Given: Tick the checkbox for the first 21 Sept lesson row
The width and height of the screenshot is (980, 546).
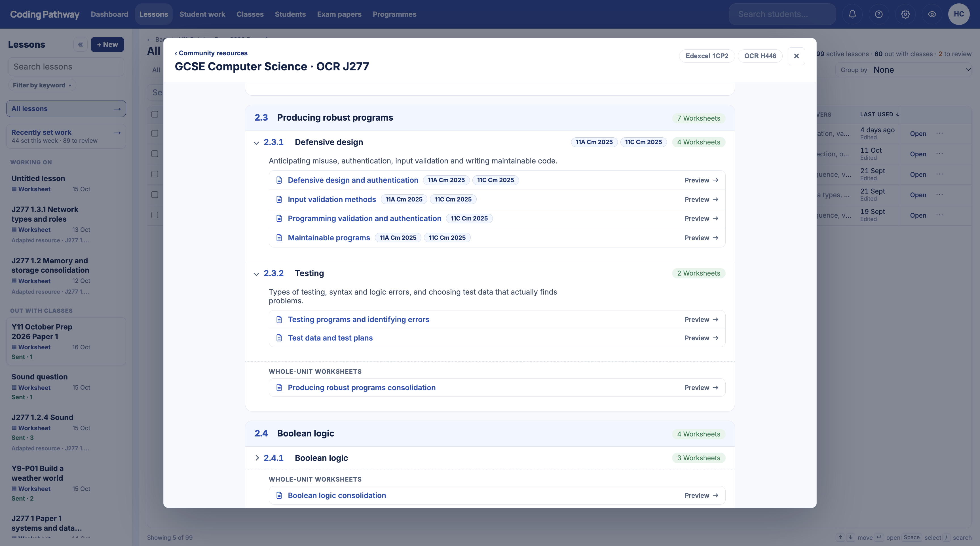Looking at the screenshot, I should [x=155, y=174].
